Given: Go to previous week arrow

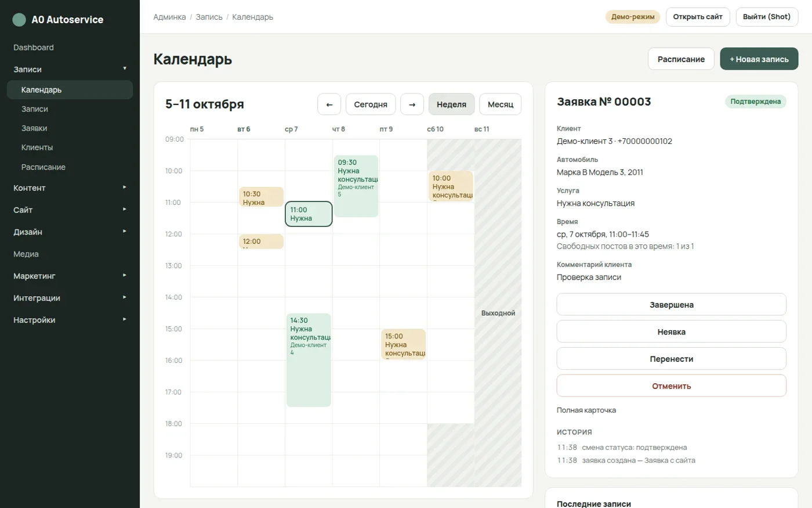Looking at the screenshot, I should pos(329,105).
